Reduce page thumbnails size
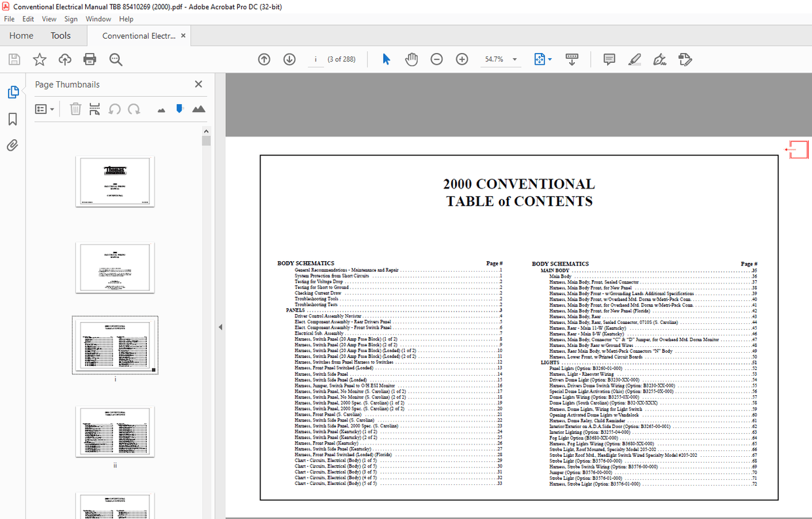Viewport: 812px width, 519px height. point(161,109)
